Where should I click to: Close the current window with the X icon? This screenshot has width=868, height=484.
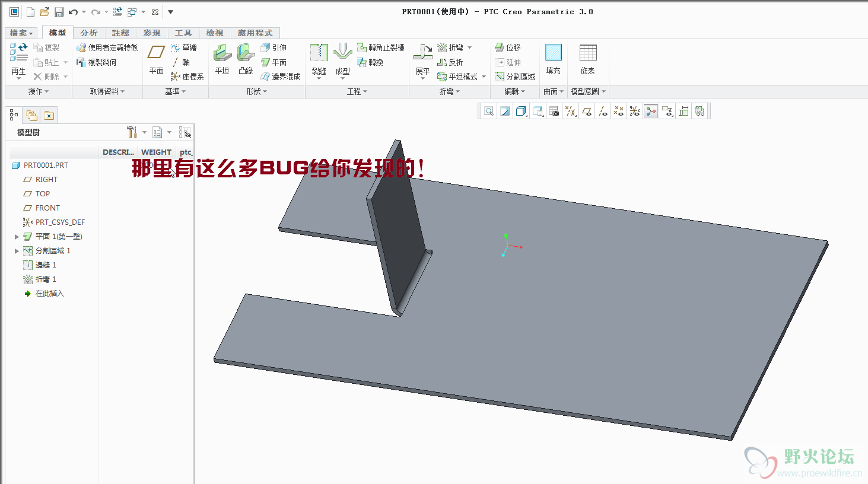coord(155,12)
